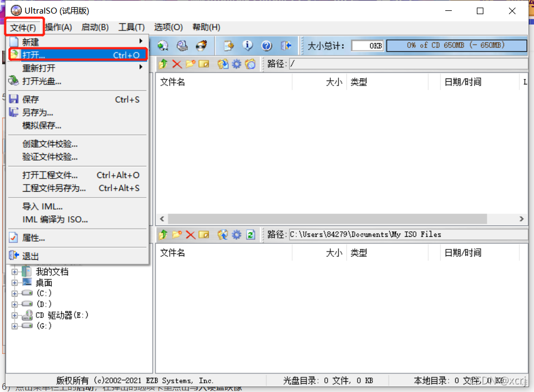
Task: Create new folder in local pane toolbar
Action: pos(177,235)
